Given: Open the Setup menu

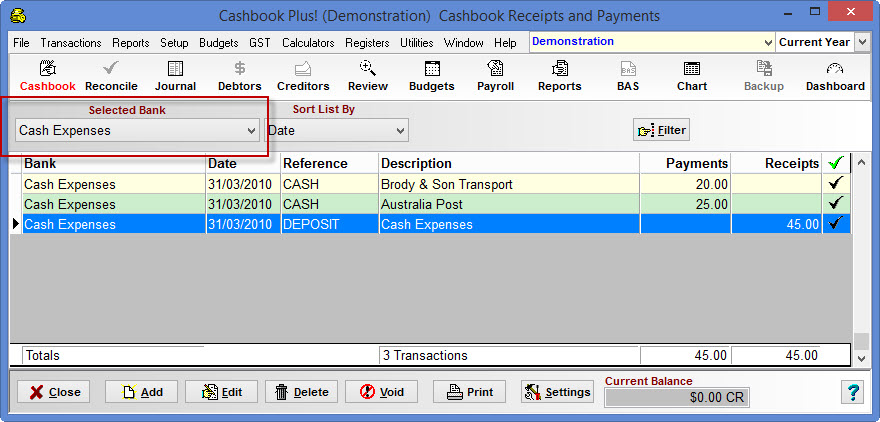Looking at the screenshot, I should pos(174,43).
